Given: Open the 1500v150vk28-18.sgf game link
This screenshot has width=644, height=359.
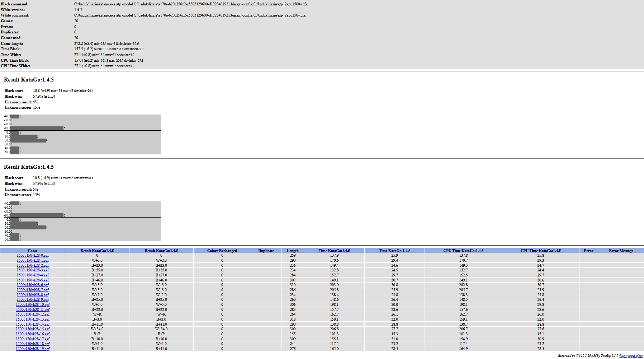Looking at the screenshot, I should coord(33,344).
